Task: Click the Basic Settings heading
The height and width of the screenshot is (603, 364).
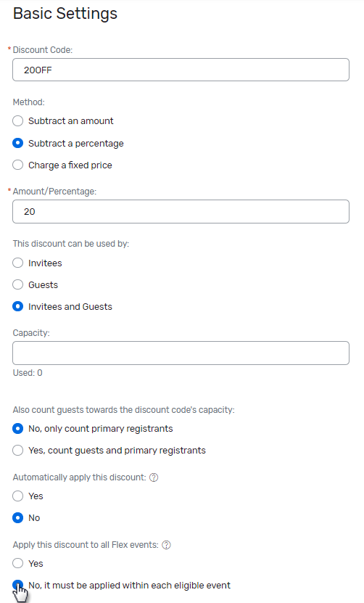Action: pyautogui.click(x=65, y=14)
